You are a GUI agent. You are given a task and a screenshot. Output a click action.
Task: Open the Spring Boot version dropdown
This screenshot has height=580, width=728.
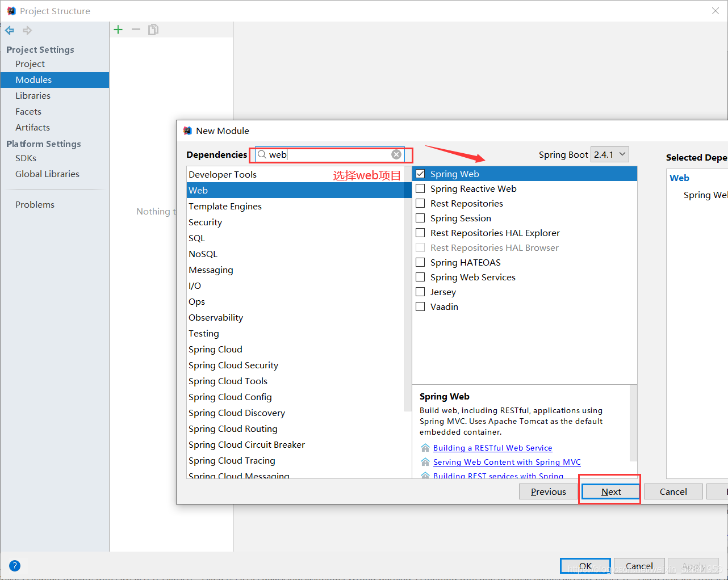[x=610, y=154]
